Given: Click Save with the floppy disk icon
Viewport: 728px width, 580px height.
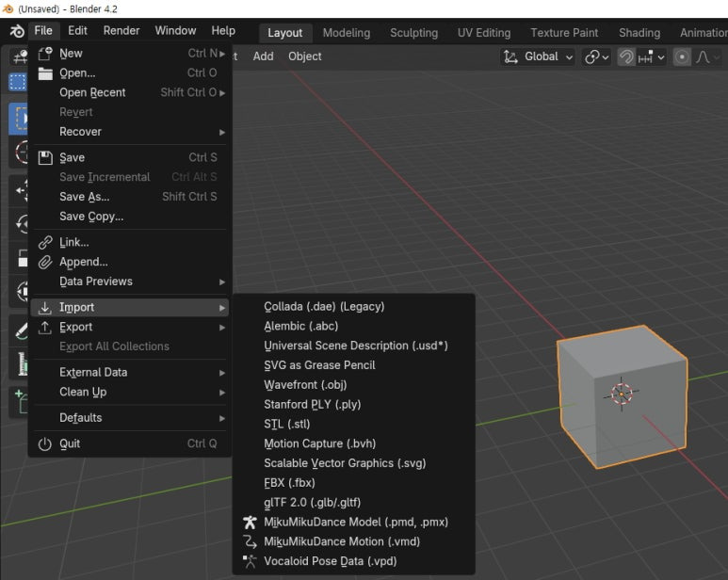Looking at the screenshot, I should click(130, 157).
